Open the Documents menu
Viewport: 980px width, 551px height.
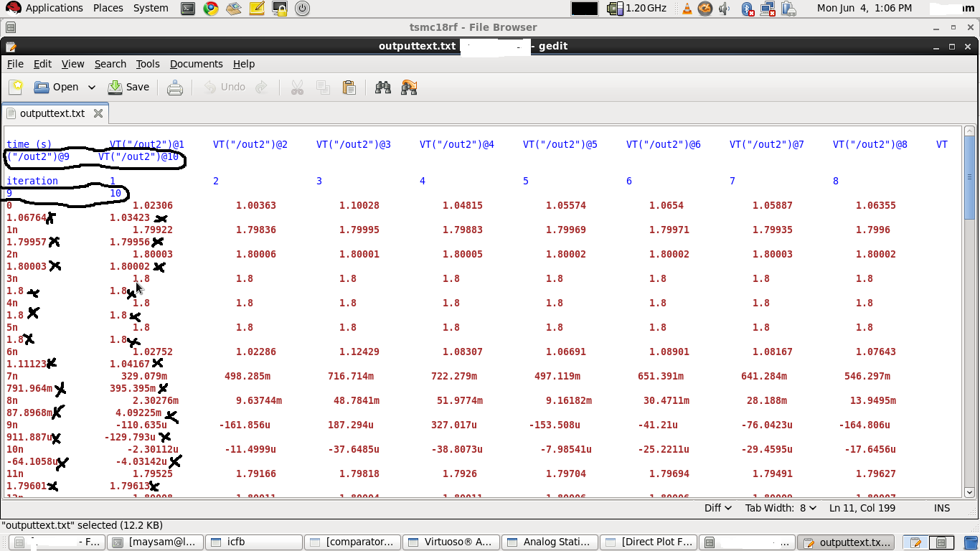coord(196,64)
